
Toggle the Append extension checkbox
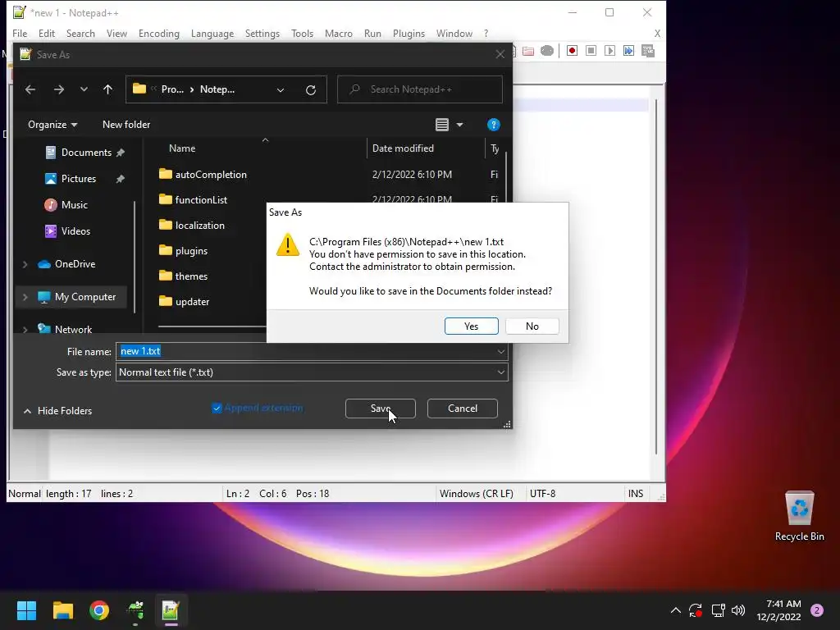(x=217, y=409)
